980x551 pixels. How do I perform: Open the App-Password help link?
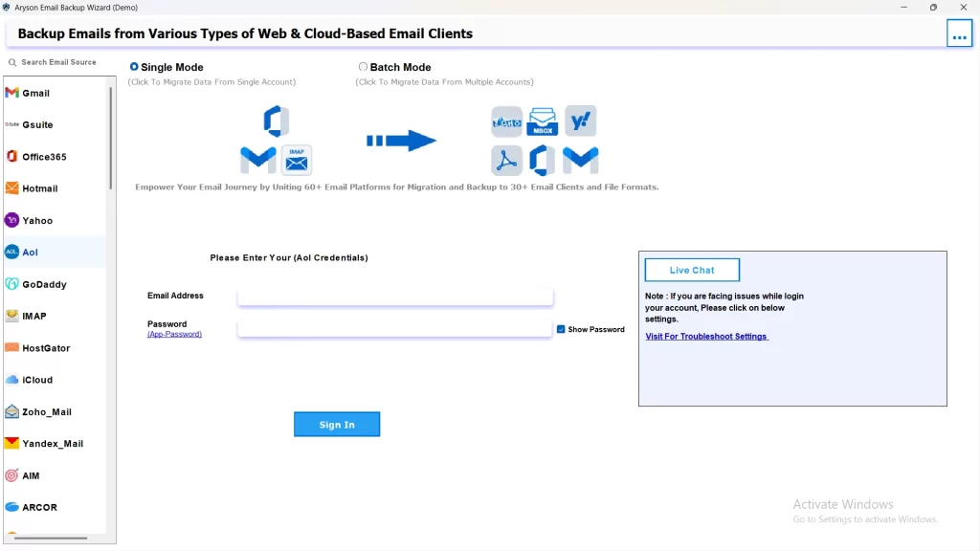tap(174, 334)
